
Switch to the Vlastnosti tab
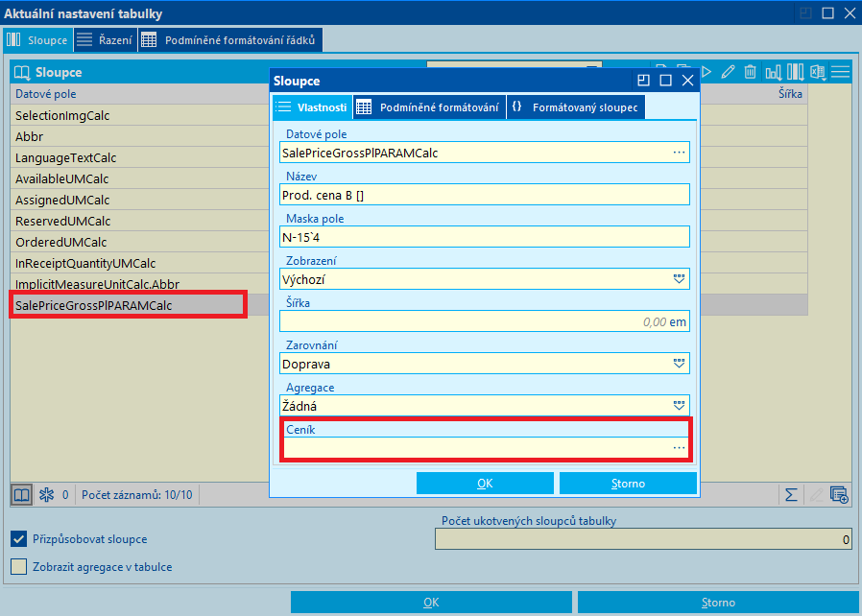click(312, 107)
